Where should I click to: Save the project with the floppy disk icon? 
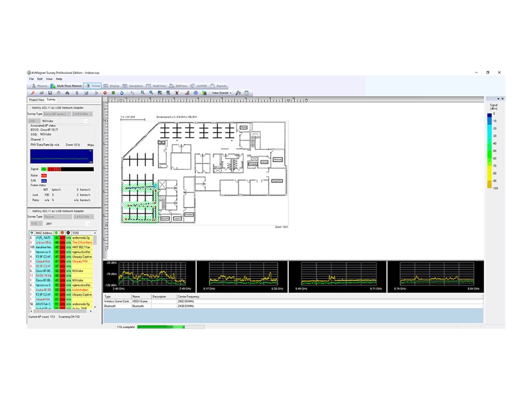coord(50,93)
